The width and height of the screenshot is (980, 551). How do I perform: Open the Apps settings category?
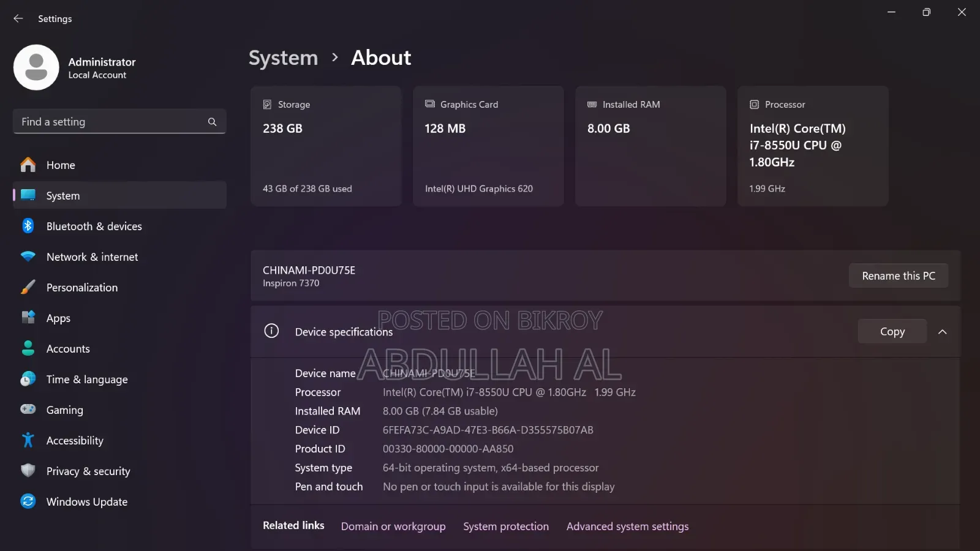coord(119,318)
